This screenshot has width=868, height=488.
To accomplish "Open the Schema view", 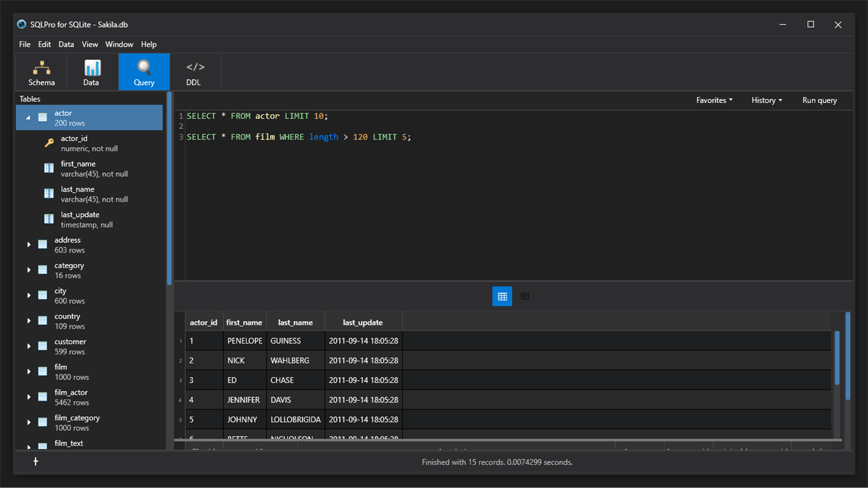I will click(x=42, y=72).
